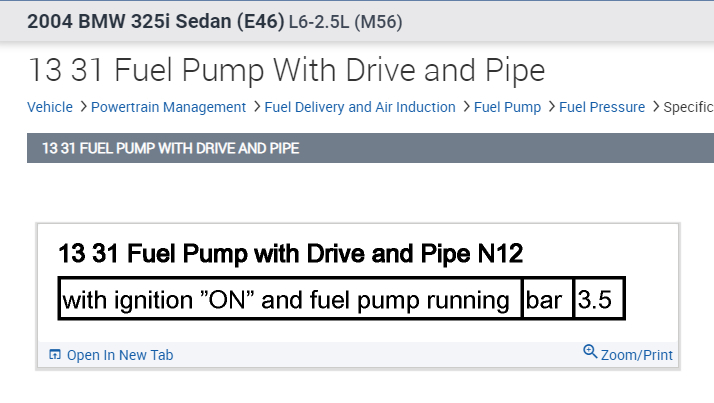714x403 pixels.
Task: Click the Zoom/Print text link
Action: tap(637, 355)
